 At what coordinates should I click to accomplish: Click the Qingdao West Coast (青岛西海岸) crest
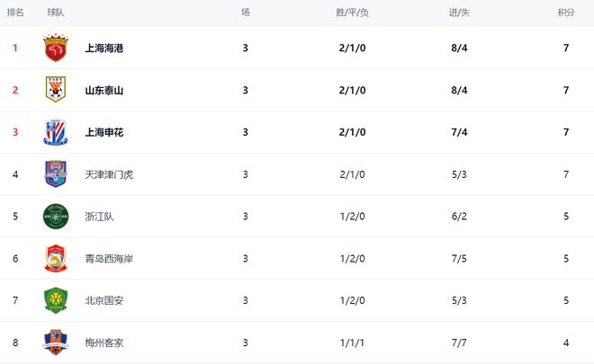click(56, 259)
